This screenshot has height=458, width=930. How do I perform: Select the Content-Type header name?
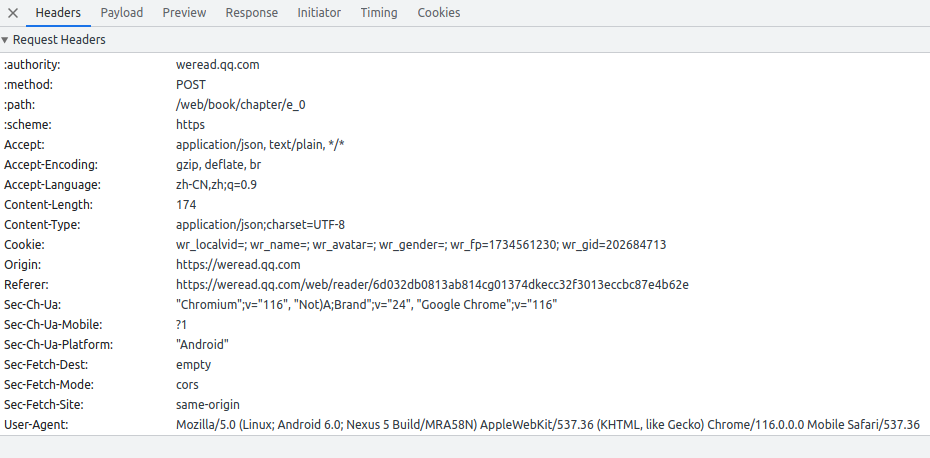click(42, 225)
